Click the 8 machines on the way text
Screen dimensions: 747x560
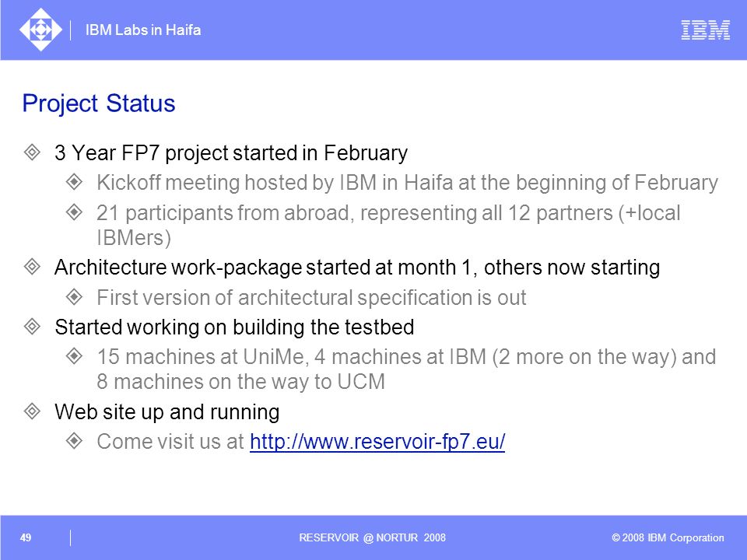[x=240, y=382]
